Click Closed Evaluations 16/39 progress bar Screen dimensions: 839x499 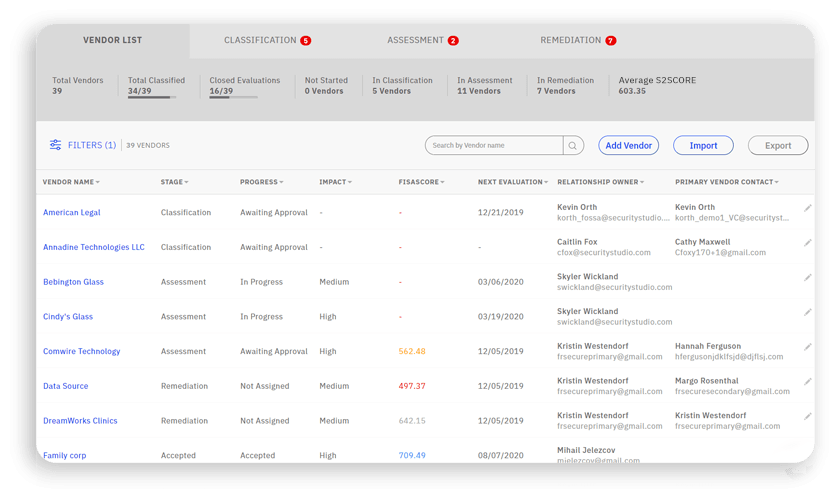233,97
